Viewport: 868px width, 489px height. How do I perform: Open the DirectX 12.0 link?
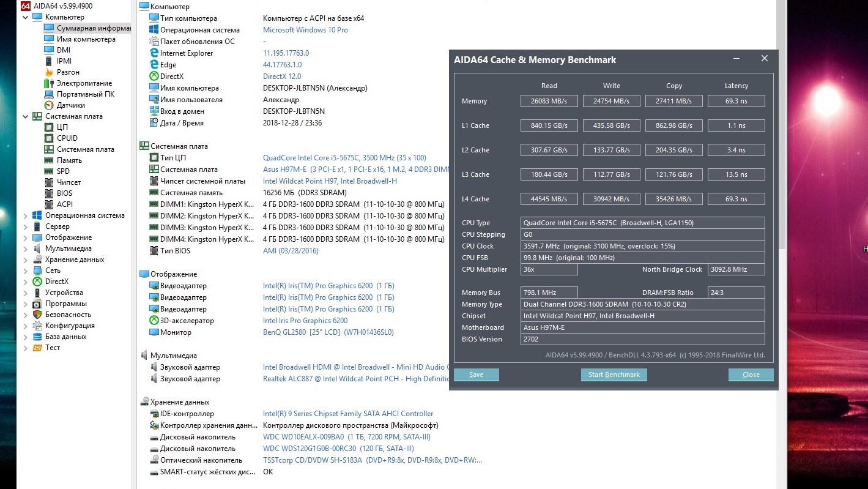point(282,77)
